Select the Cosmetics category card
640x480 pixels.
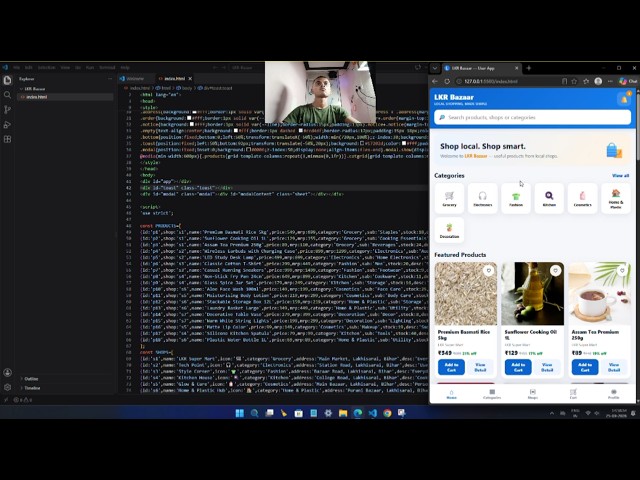coord(582,198)
